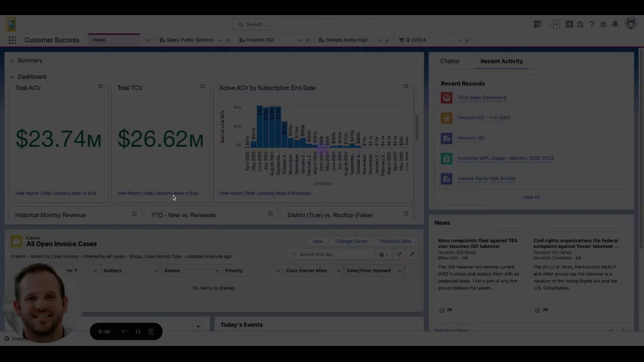This screenshot has height=362, width=644.
Task: Click the inline edit pencil icon
Action: [412, 254]
